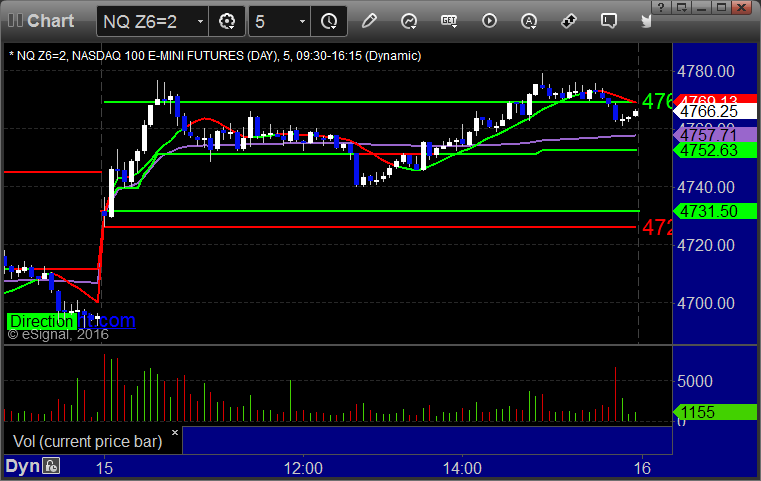Viewport: 761px width, 481px height.
Task: Open the chart comment bubble icon
Action: (x=609, y=21)
